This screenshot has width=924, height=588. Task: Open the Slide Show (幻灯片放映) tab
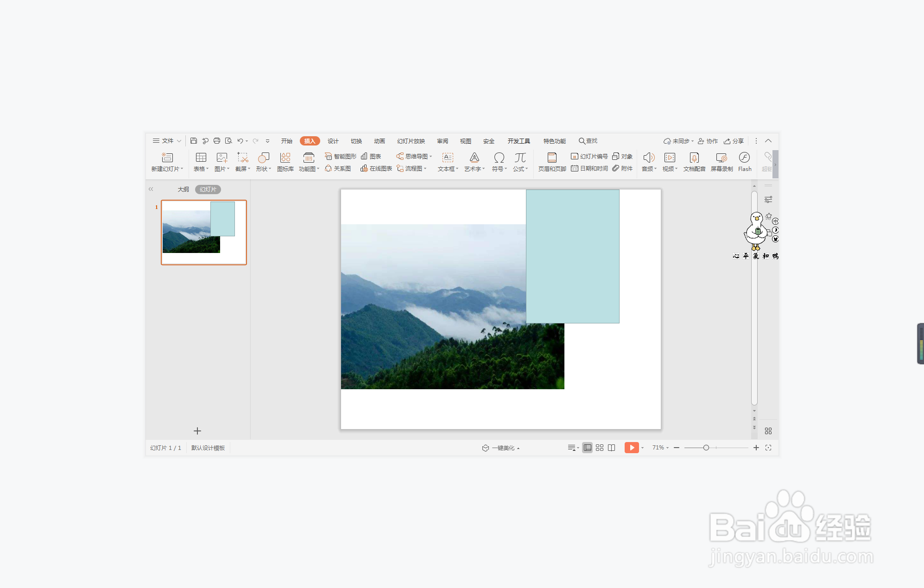pyautogui.click(x=411, y=141)
